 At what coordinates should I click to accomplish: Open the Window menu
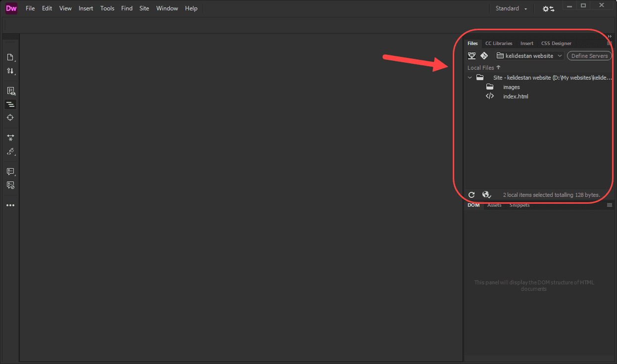coord(167,8)
